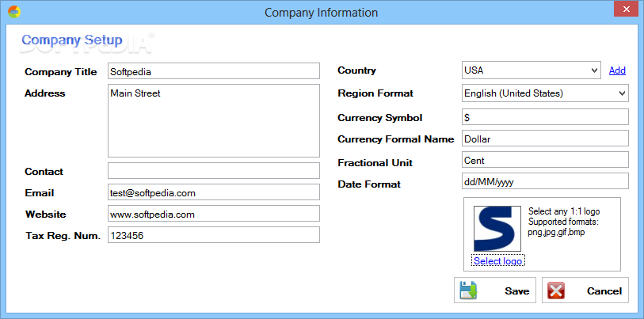The height and width of the screenshot is (319, 644).
Task: Click the 'png,jpg,gif,bmp' text line
Action: tap(557, 232)
